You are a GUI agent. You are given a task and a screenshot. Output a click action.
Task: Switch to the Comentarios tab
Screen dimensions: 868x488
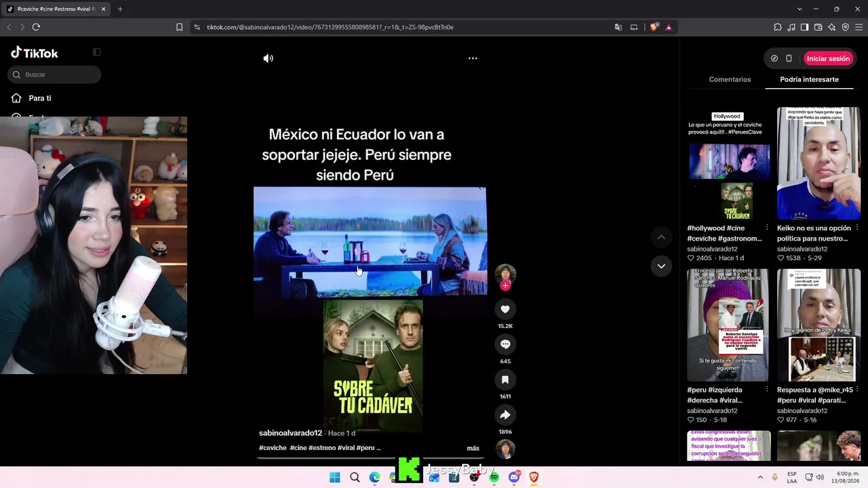click(730, 79)
